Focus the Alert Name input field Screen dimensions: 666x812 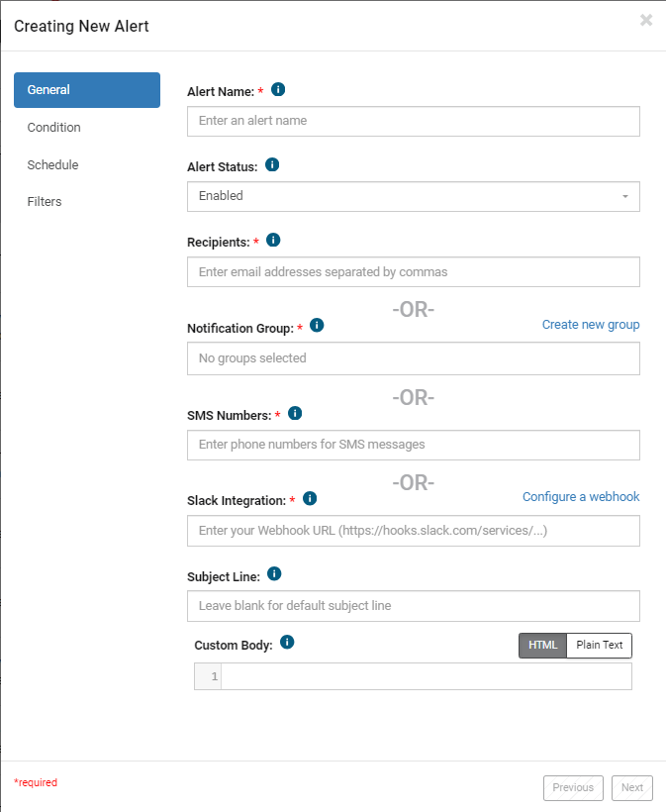[x=414, y=121]
